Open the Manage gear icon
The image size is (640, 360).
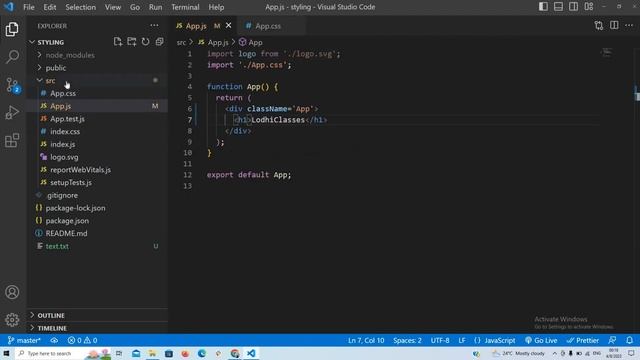click(12, 320)
